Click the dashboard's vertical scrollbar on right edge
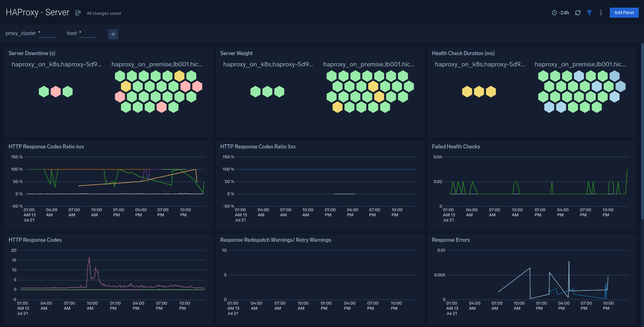This screenshot has height=327, width=644. click(642, 133)
